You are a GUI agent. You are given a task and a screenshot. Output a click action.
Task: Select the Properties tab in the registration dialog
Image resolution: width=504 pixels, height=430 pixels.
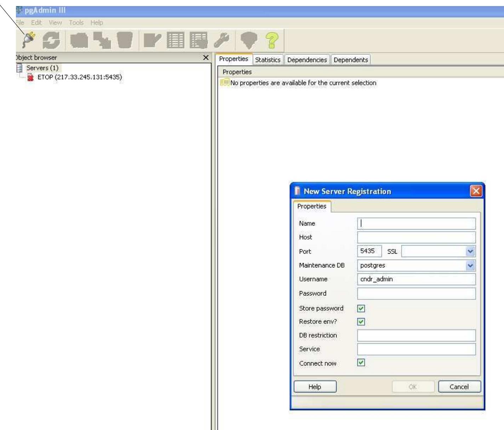(x=312, y=206)
